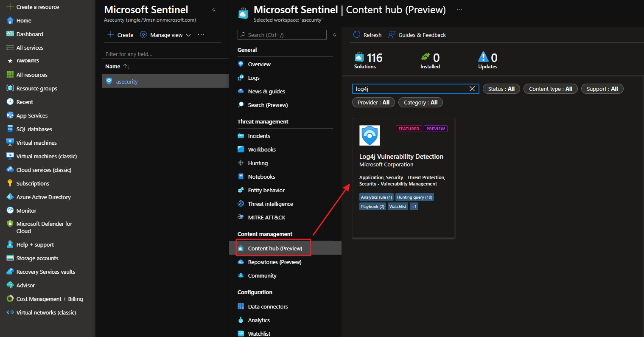Open Notebooks in Sentinel menu

pyautogui.click(x=261, y=177)
